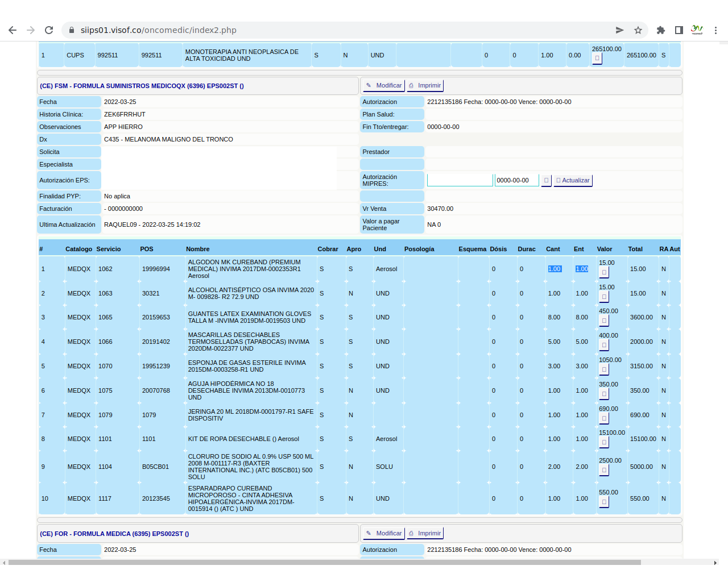
Task: Click the MIPRES date field showing 0000-00-00
Action: [516, 180]
